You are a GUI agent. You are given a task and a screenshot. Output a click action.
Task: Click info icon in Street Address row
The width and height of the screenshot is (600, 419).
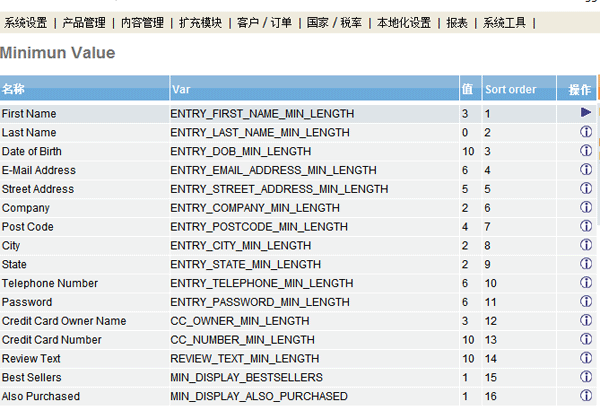[x=586, y=189]
